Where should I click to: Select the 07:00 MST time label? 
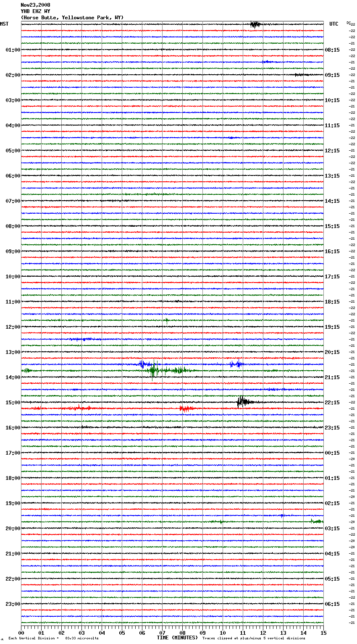tap(13, 201)
